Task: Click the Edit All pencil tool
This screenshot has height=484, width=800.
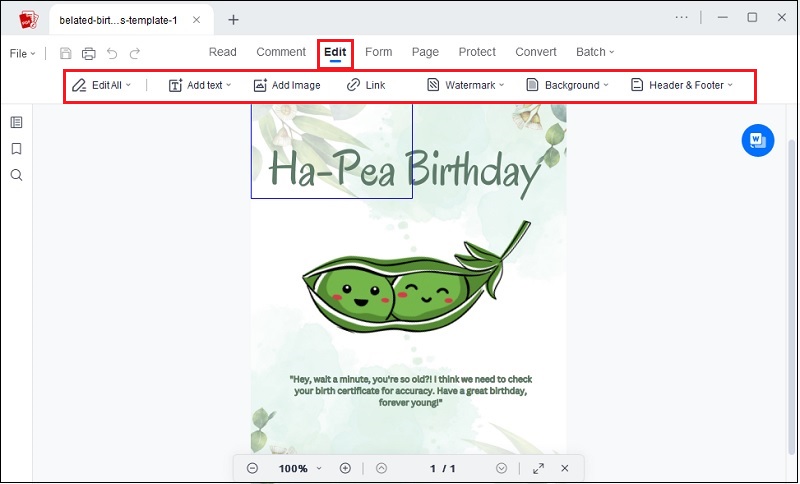Action: [96, 85]
